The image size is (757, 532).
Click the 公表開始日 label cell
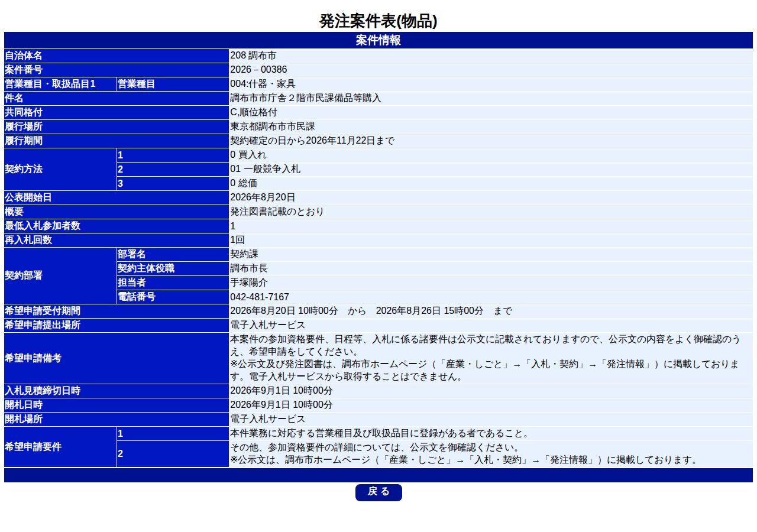coord(117,197)
